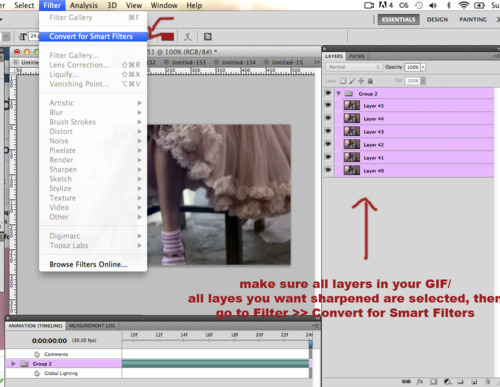The height and width of the screenshot is (387, 500).
Task: Collapse Group 2 in Layers panel
Action: point(339,94)
